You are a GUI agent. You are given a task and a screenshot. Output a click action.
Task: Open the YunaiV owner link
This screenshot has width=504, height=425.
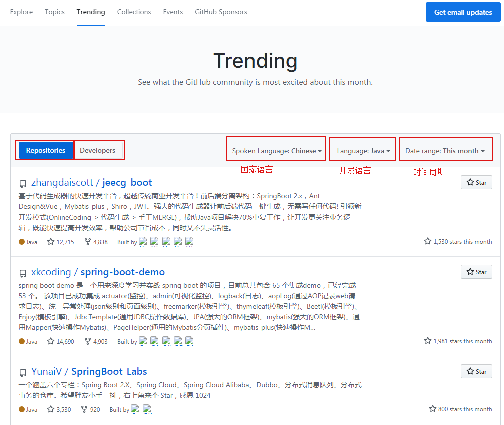[46, 372]
